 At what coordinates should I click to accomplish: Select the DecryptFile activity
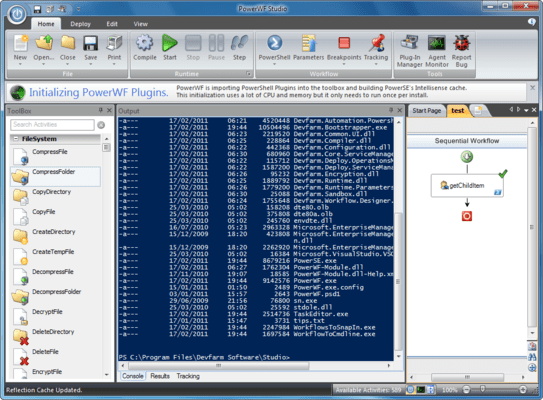[55, 316]
